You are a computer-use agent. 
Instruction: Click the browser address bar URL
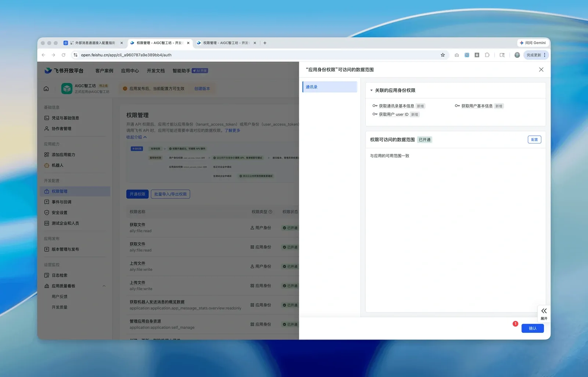pyautogui.click(x=126, y=55)
